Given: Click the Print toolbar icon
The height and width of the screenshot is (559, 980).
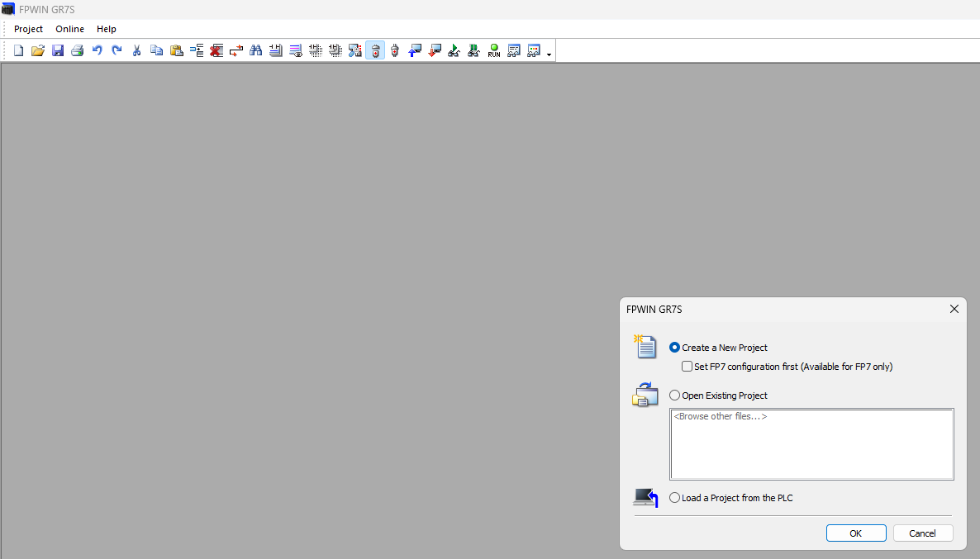Looking at the screenshot, I should 78,50.
